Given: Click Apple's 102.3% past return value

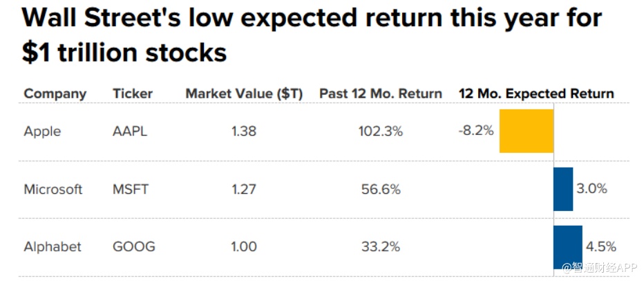Looking at the screenshot, I should click(x=381, y=131).
